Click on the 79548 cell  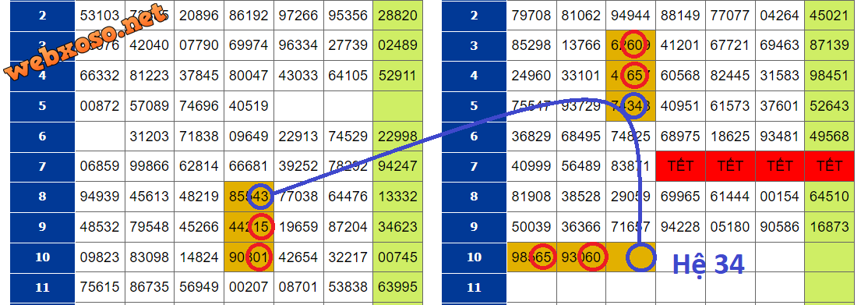(150, 226)
